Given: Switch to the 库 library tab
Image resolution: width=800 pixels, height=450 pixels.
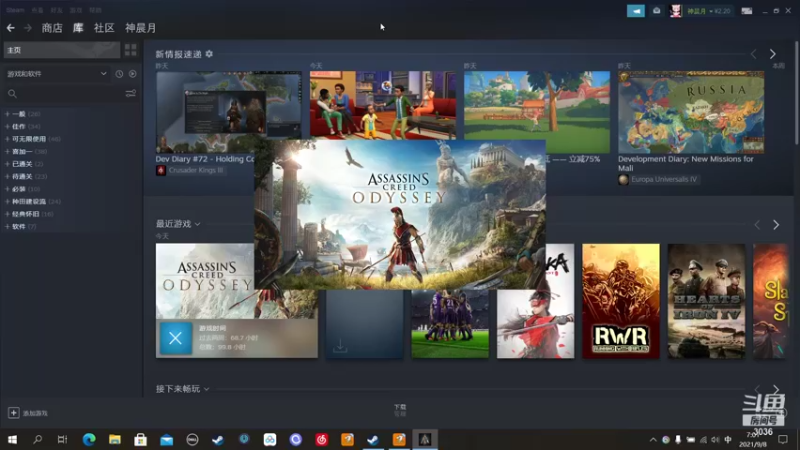Looking at the screenshot, I should [x=78, y=28].
